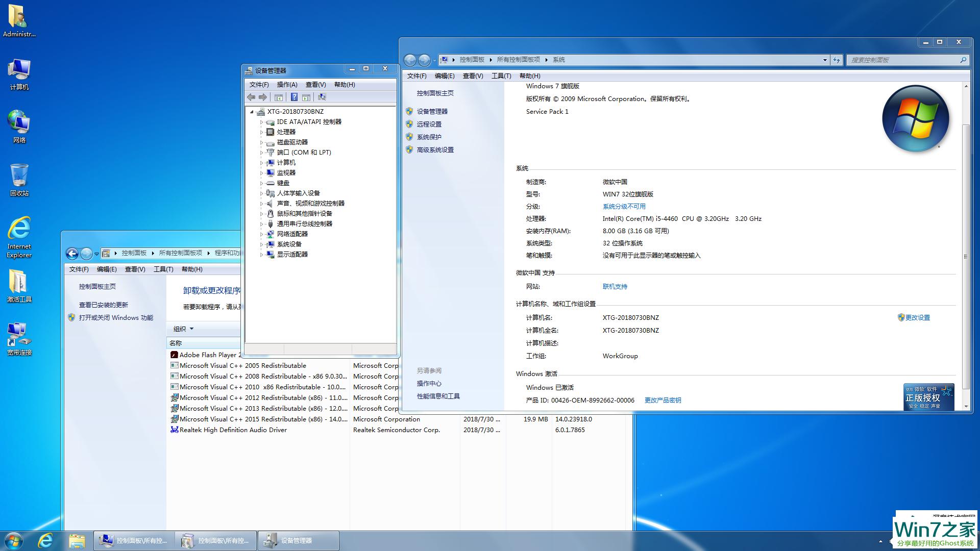Viewport: 980px width, 551px height.
Task: Expand the 通用串行总线控制器 node
Action: tap(261, 224)
